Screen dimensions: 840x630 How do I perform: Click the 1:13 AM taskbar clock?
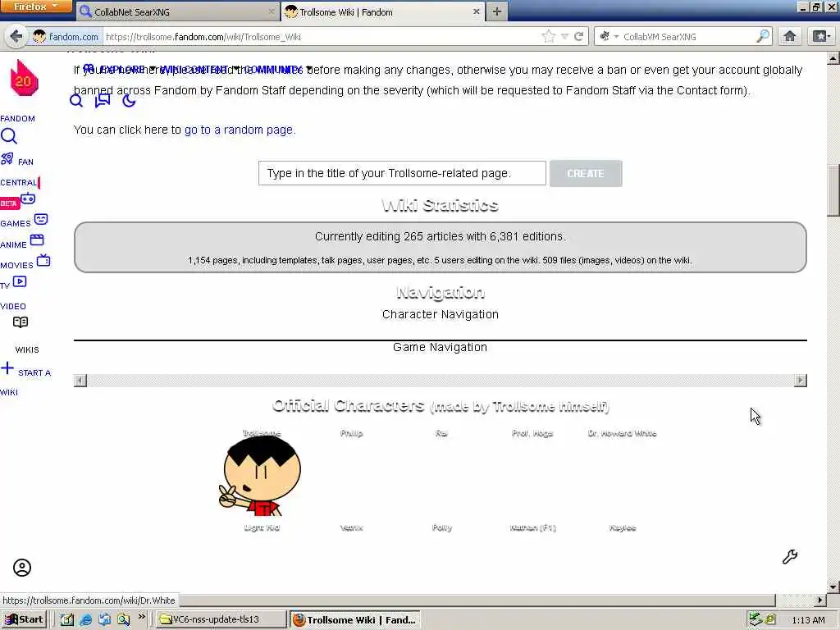pyautogui.click(x=808, y=620)
